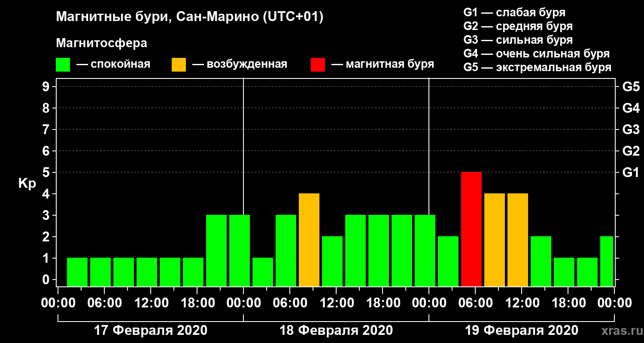Click the 'G4' label on the right axis
The image size is (644, 343).
(631, 108)
